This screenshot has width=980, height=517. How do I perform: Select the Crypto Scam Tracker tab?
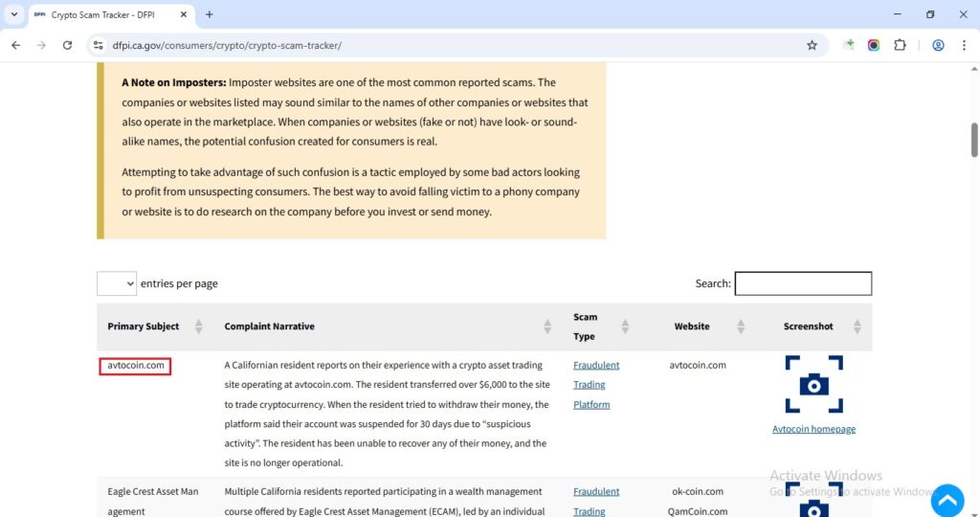pyautogui.click(x=103, y=14)
